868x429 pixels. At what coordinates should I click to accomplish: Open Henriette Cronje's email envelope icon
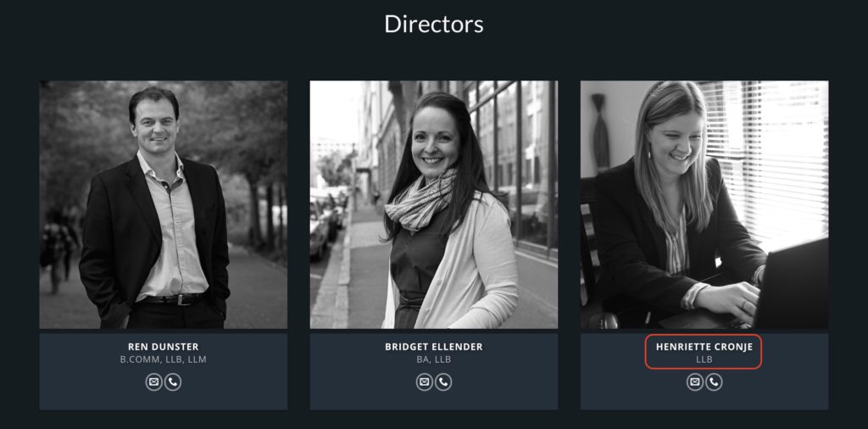[x=695, y=382]
